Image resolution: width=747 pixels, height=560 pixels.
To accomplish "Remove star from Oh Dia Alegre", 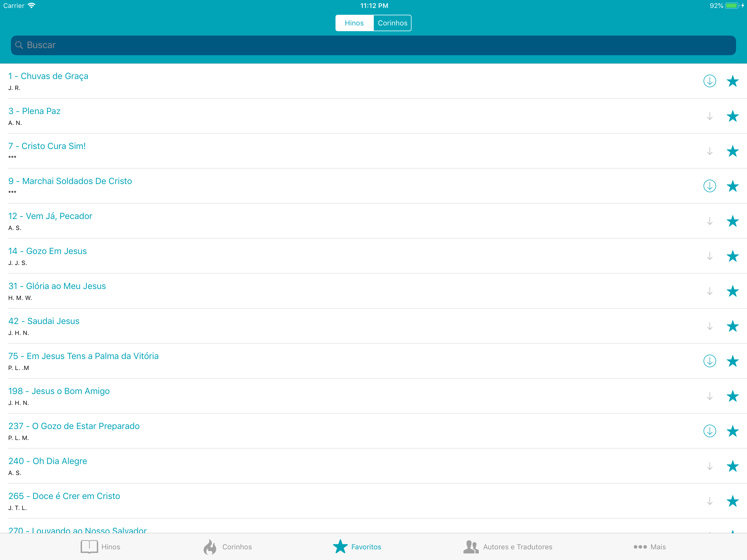I will coord(733,466).
